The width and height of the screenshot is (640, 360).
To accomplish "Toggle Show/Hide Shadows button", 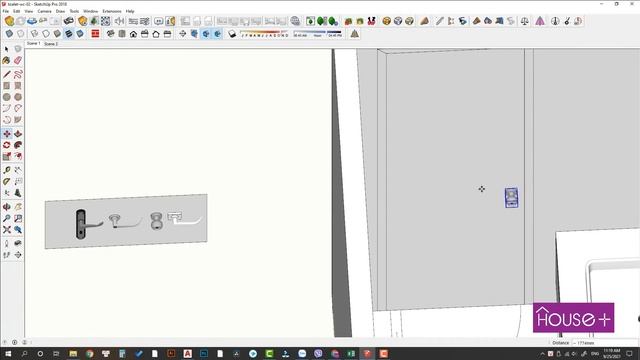I will (232, 34).
